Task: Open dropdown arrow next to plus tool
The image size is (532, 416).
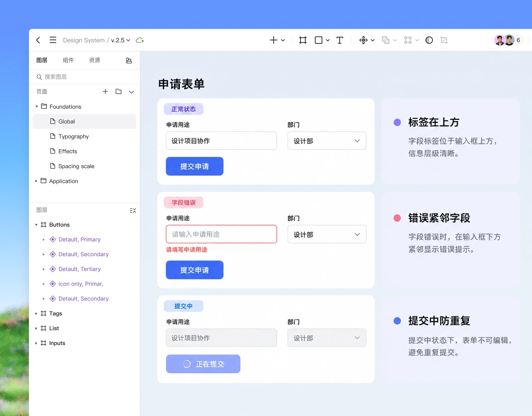Action: [283, 40]
